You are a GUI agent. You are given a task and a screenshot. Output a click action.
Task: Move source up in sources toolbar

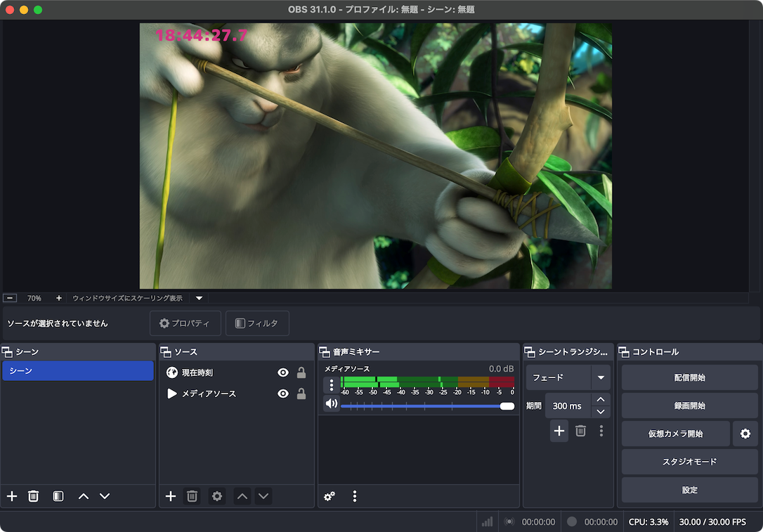tap(242, 496)
